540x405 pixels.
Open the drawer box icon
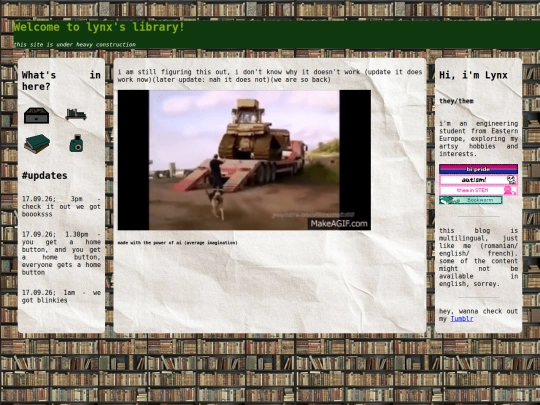click(37, 115)
